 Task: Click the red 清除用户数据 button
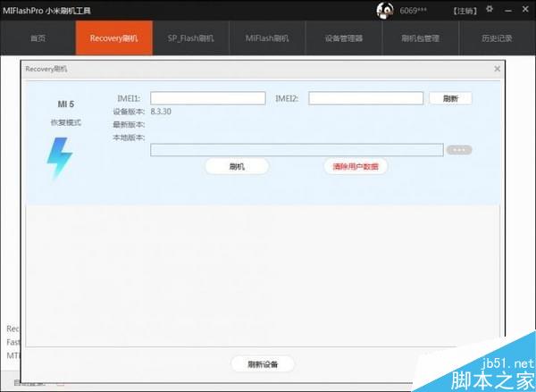tap(356, 166)
